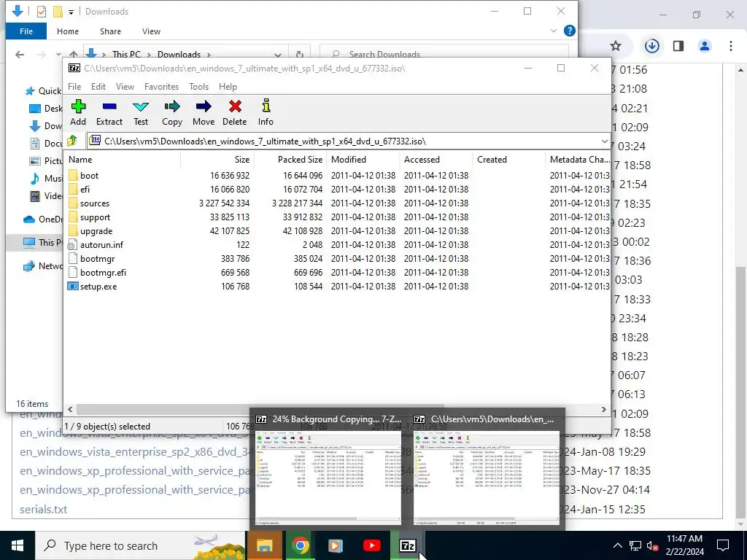Click the setup.exe file icon
The image size is (747, 560).
(x=72, y=286)
